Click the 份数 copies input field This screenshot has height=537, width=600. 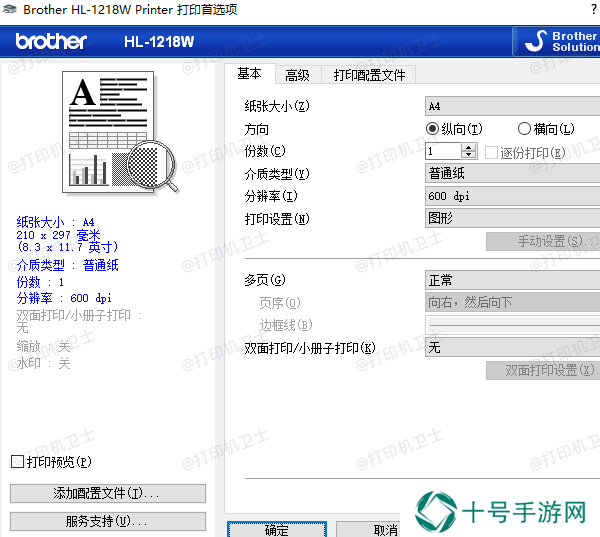coord(443,151)
